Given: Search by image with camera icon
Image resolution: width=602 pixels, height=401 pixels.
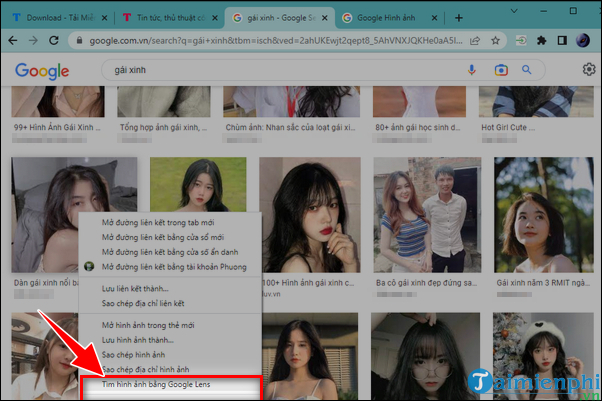Looking at the screenshot, I should pos(501,70).
